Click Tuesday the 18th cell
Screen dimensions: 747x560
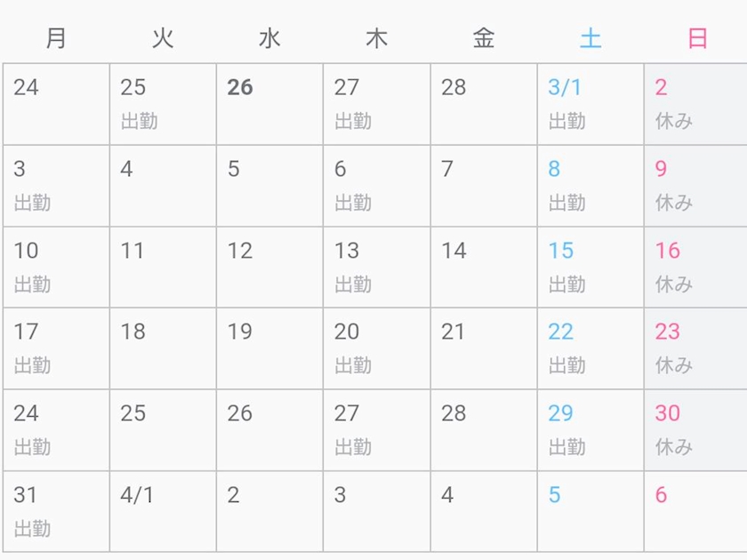(x=163, y=348)
